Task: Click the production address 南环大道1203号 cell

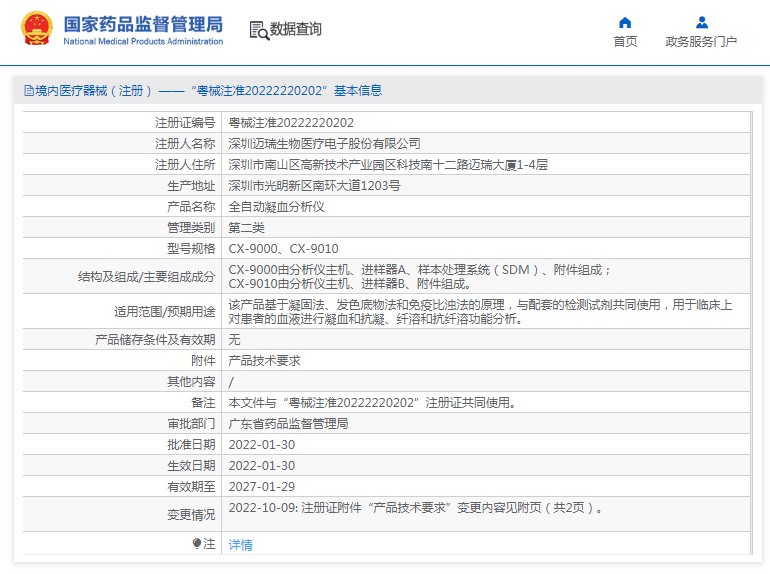Action: pos(314,185)
